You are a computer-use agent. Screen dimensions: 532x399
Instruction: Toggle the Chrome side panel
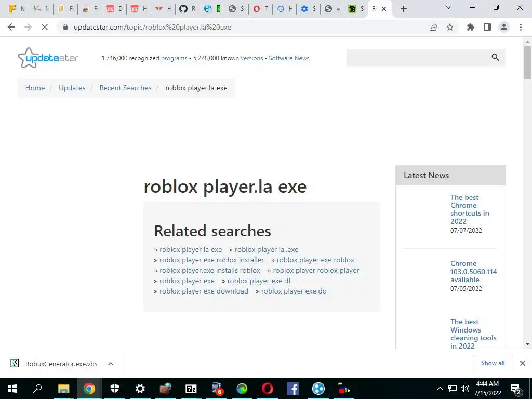[487, 27]
